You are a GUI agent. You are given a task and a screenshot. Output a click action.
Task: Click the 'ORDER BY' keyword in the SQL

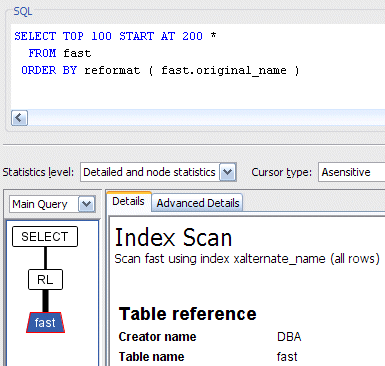[49, 70]
